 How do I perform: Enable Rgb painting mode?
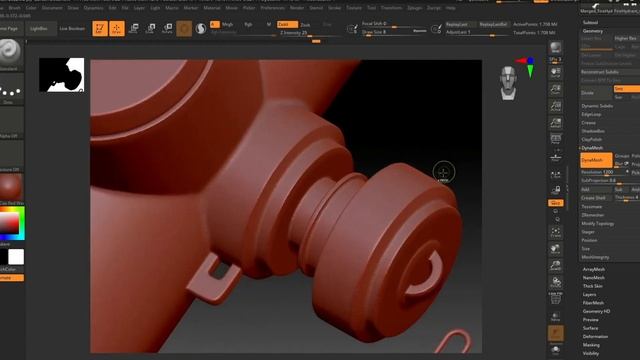tap(248, 24)
